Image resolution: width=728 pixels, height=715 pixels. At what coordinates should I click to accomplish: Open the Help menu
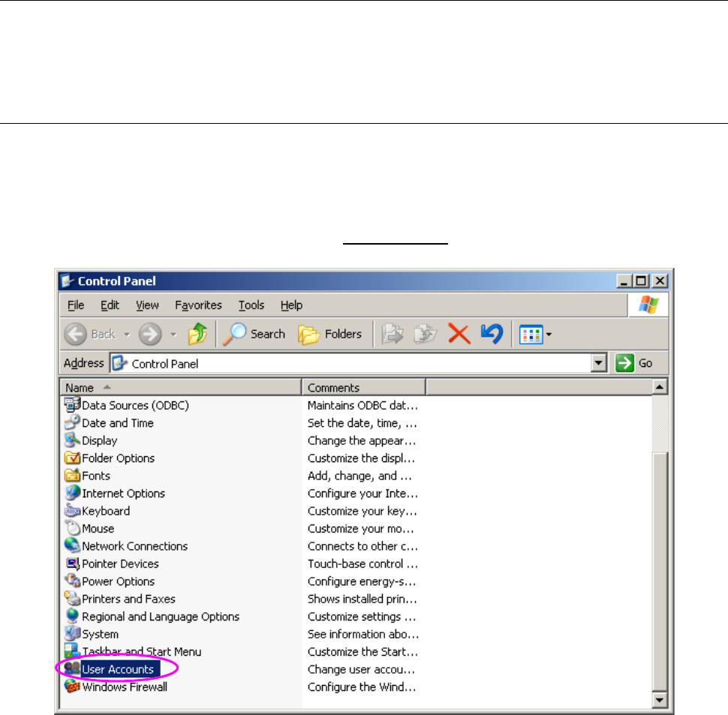(291, 305)
